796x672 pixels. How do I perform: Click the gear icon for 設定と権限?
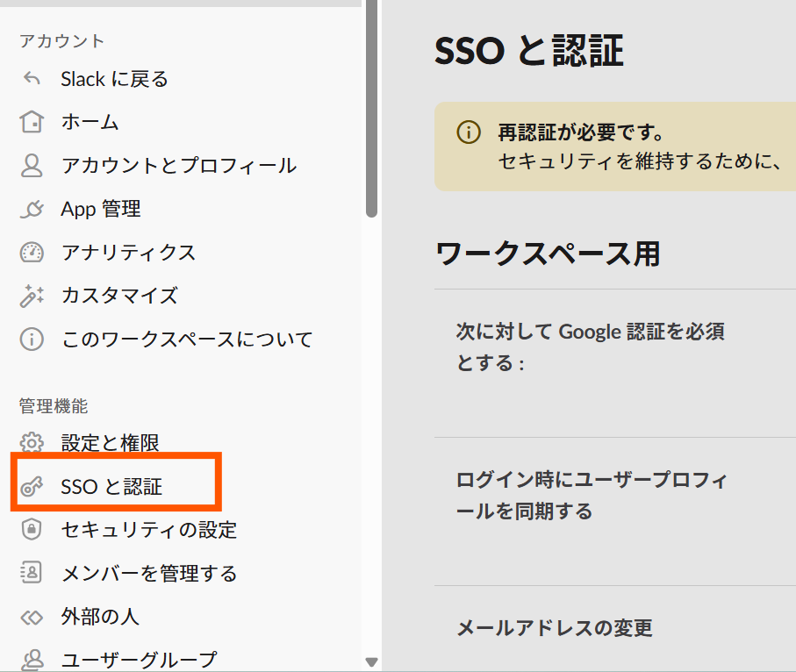point(32,443)
